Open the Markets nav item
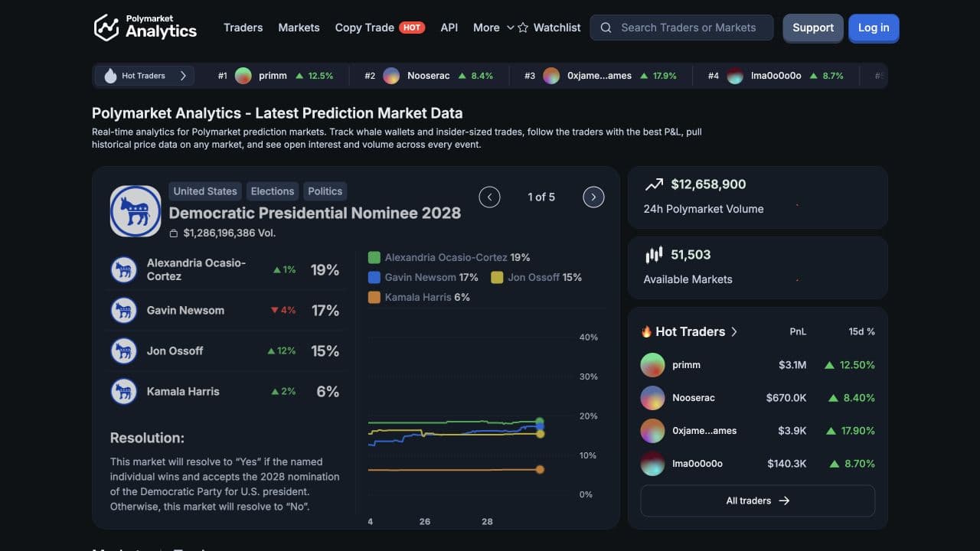This screenshot has height=551, width=980. click(x=299, y=28)
